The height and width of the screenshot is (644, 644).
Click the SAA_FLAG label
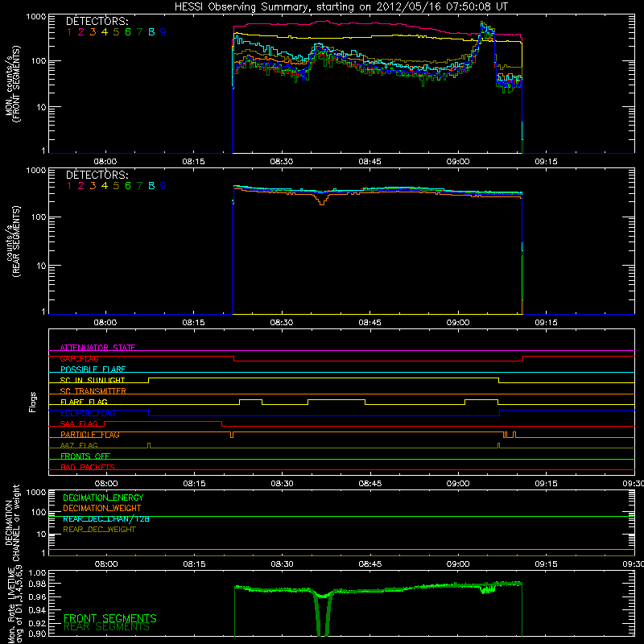(x=79, y=423)
